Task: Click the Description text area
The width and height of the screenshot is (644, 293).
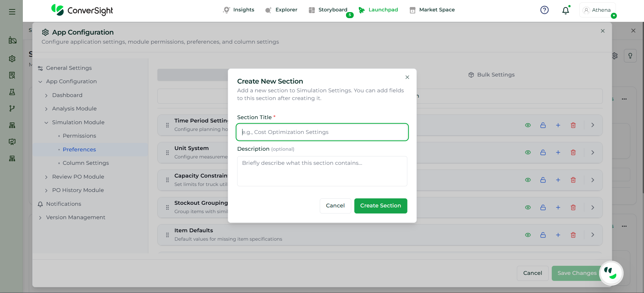Action: (322, 171)
